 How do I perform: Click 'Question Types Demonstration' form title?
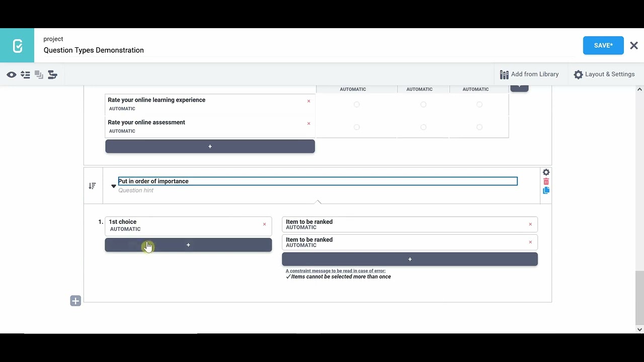click(94, 50)
